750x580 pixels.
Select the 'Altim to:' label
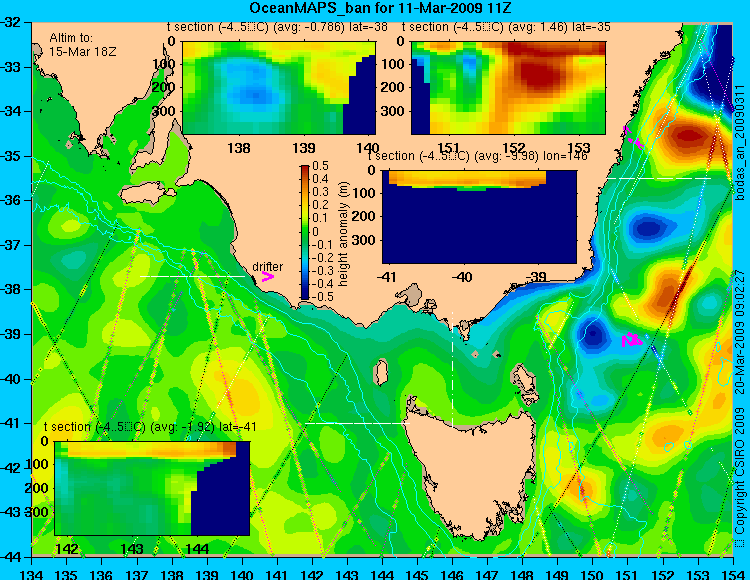point(71,38)
